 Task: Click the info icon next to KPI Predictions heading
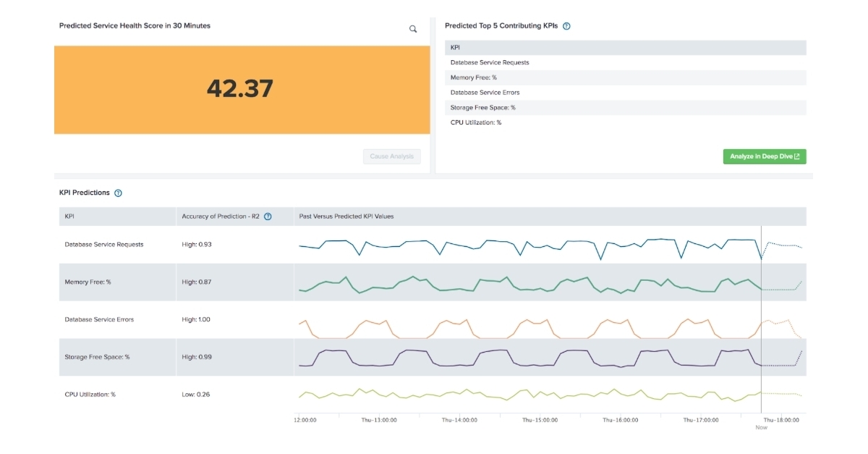pyautogui.click(x=119, y=193)
